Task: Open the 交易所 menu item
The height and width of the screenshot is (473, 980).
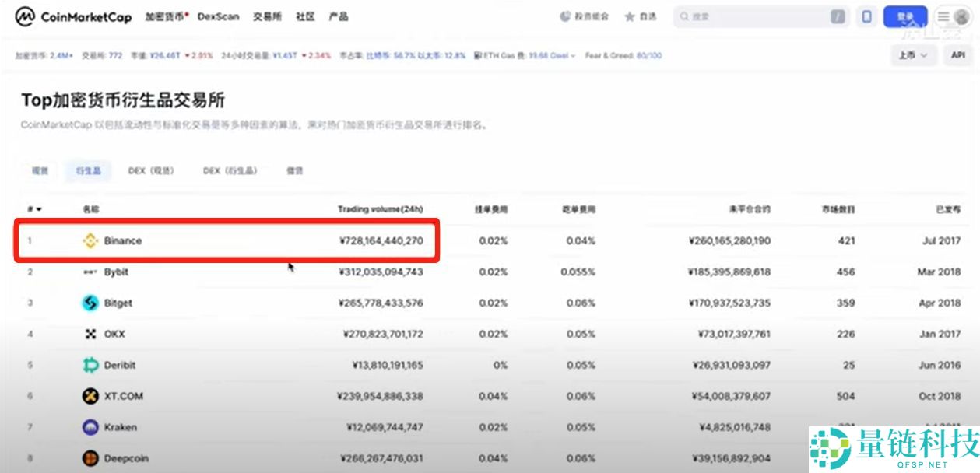Action: click(267, 16)
